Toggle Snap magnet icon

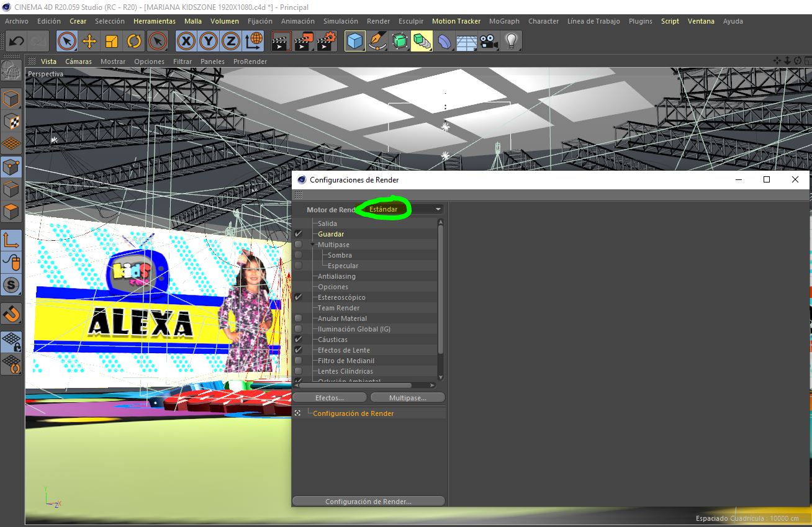pyautogui.click(x=11, y=313)
